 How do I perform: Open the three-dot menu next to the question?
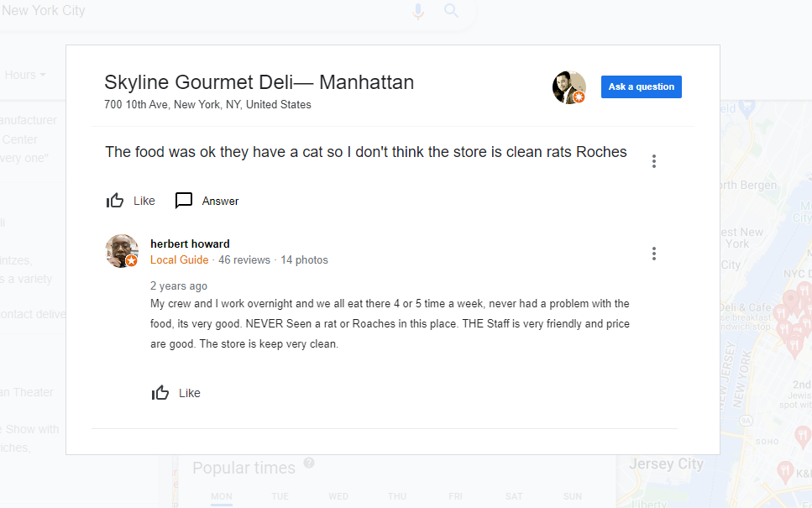click(x=654, y=161)
